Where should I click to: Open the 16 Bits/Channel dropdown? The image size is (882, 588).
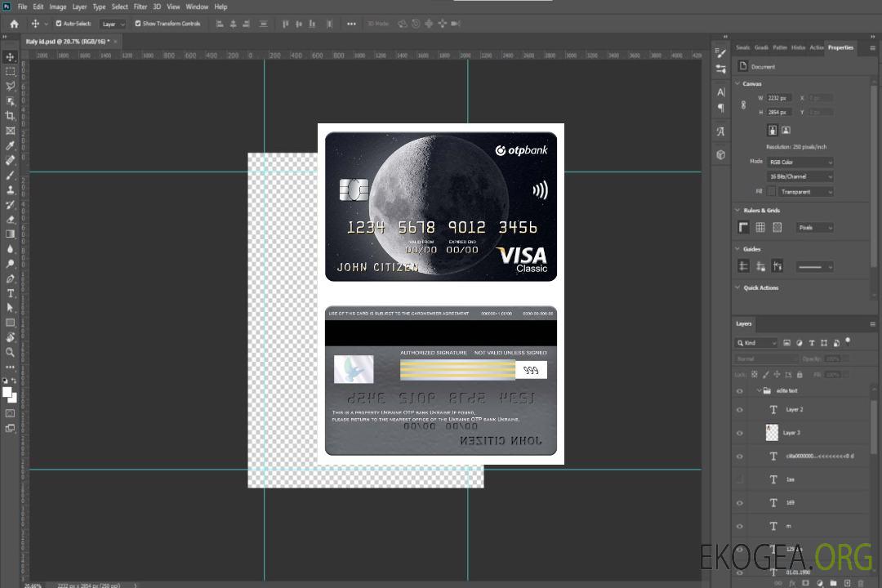tap(800, 176)
